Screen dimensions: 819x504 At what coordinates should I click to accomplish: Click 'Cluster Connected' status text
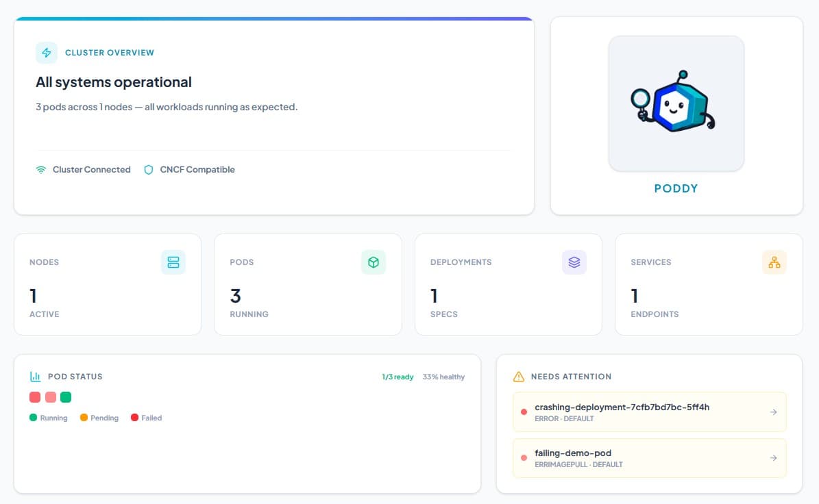click(91, 170)
